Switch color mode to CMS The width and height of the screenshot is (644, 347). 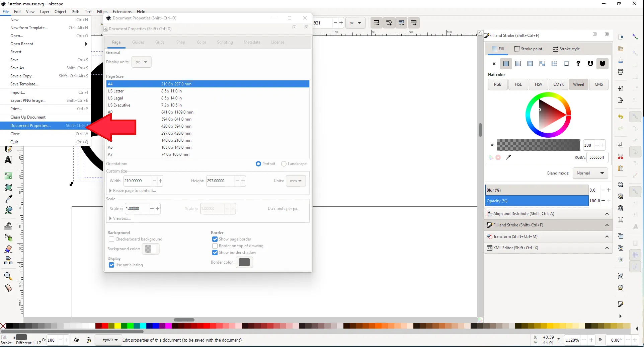[x=599, y=84]
